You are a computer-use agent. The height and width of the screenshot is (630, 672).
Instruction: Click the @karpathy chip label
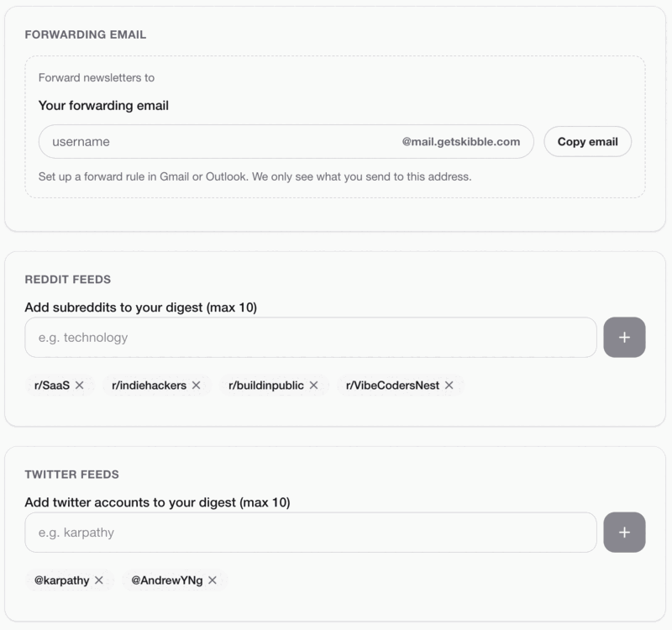click(62, 580)
